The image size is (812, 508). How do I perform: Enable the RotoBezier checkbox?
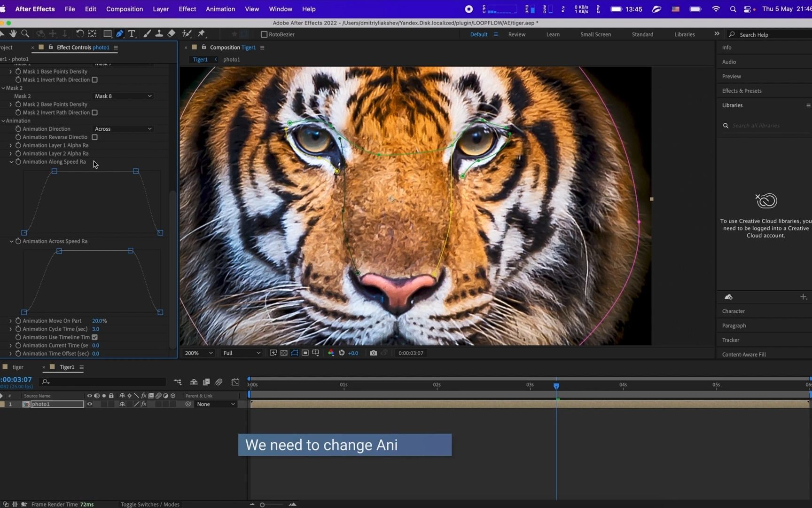pos(264,34)
